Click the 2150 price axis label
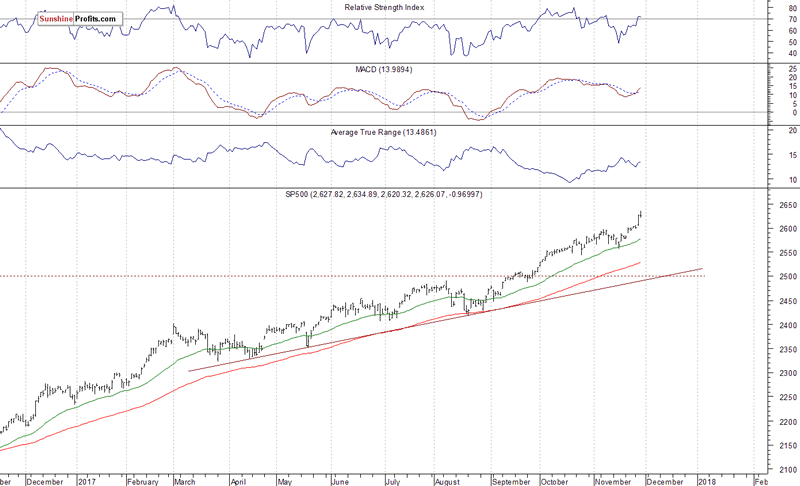 pyautogui.click(x=789, y=446)
